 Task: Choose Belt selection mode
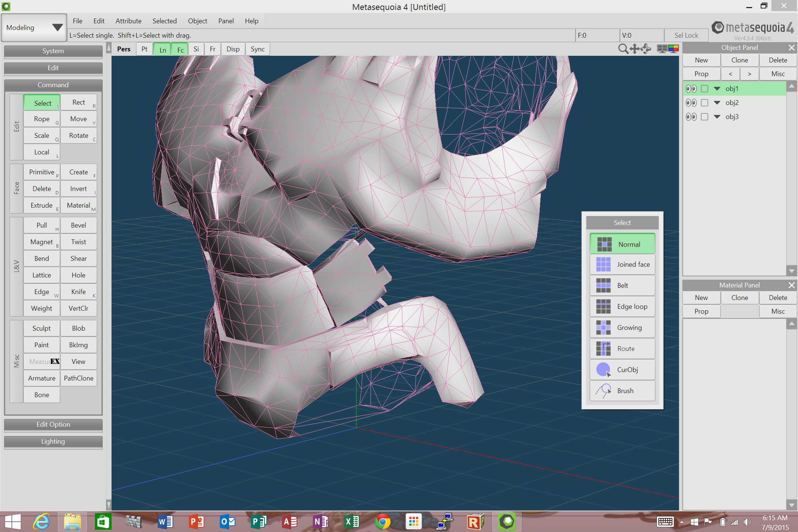(623, 286)
